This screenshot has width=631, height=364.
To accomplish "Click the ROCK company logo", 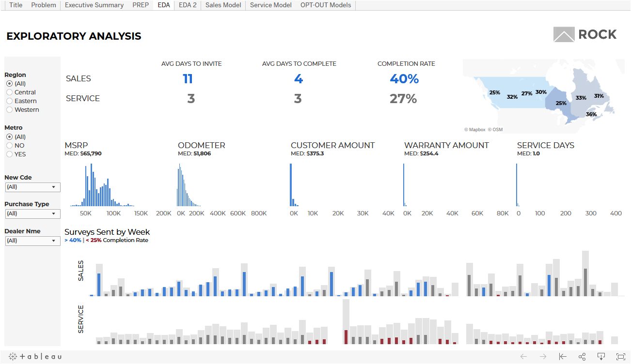I will (585, 35).
